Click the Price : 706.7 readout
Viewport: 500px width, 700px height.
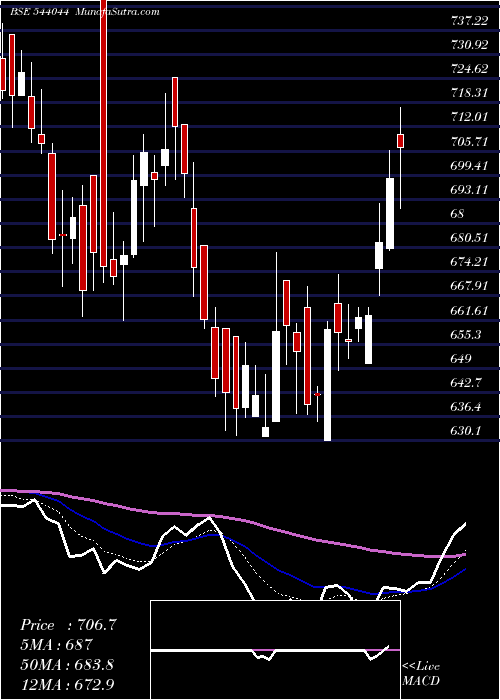(x=68, y=625)
